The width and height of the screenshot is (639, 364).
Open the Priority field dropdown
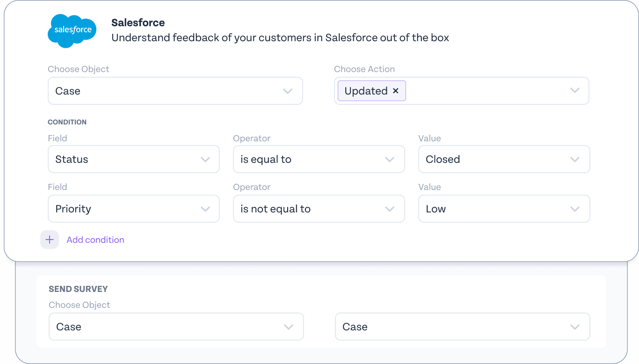coord(134,209)
